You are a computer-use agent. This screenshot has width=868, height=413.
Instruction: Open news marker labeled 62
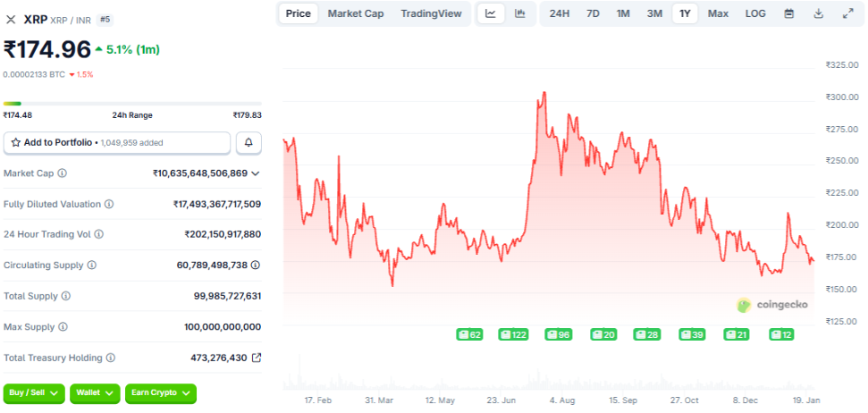click(469, 334)
